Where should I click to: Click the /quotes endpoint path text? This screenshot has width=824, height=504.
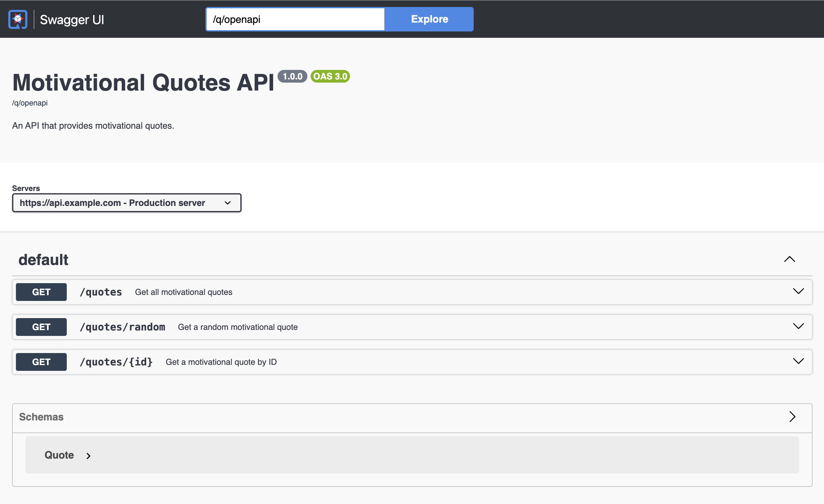(x=101, y=292)
